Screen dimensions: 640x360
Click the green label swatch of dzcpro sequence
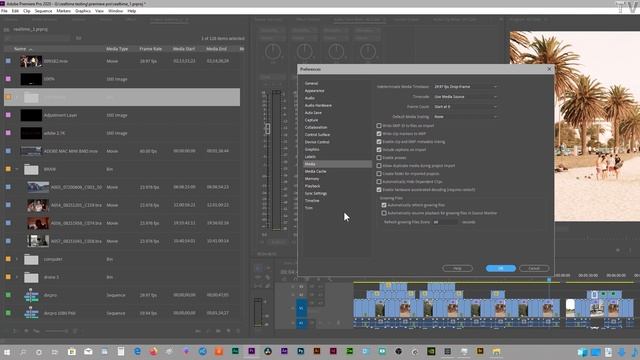click(8, 295)
